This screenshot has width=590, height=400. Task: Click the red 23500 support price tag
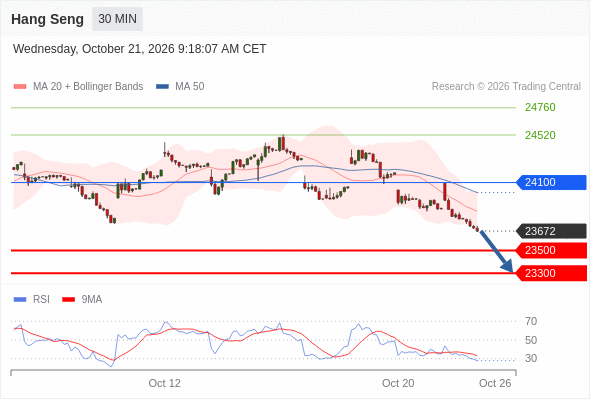pyautogui.click(x=551, y=250)
